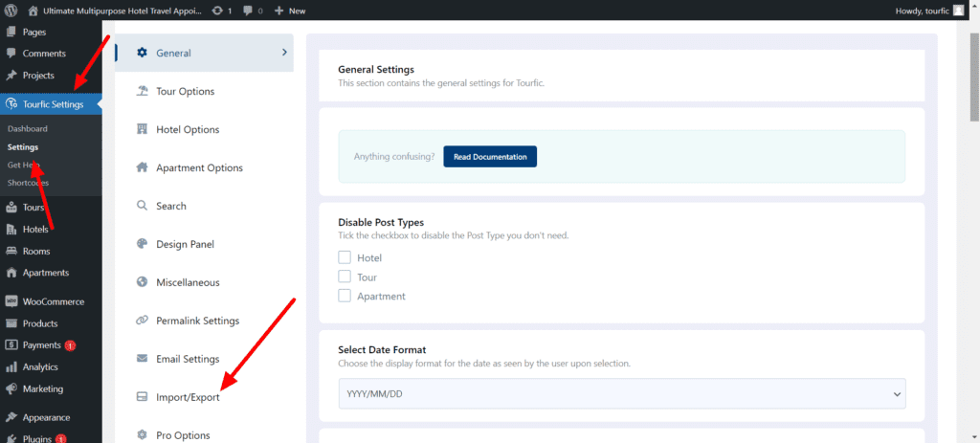Click the updates refresh icon in admin bar
980x443 pixels.
pyautogui.click(x=217, y=11)
